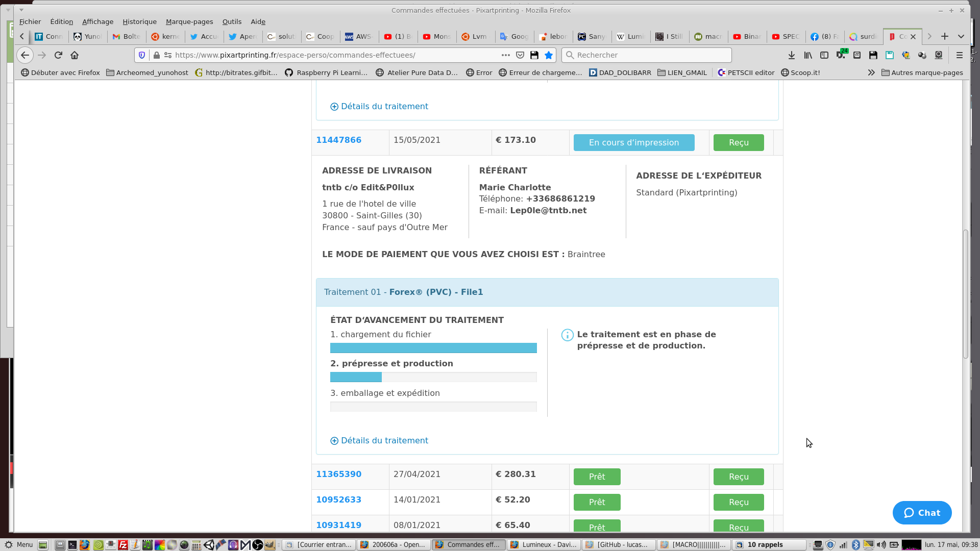Click Reçu button for order 11447866
Image resolution: width=980 pixels, height=551 pixels.
[738, 142]
